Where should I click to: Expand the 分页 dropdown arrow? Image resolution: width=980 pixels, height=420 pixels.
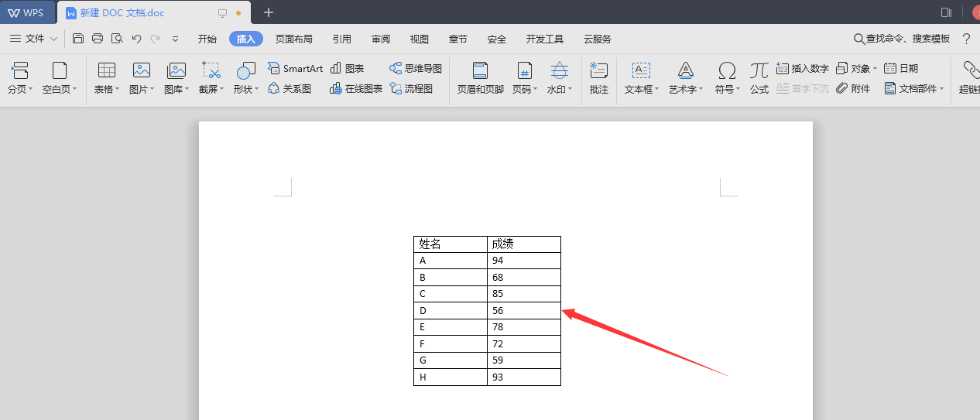pyautogui.click(x=31, y=90)
